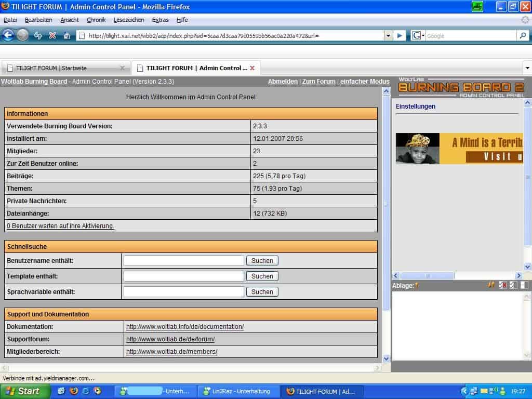Click the throbber activity icon in menu bar
The width and height of the screenshot is (532, 399).
pos(525,20)
